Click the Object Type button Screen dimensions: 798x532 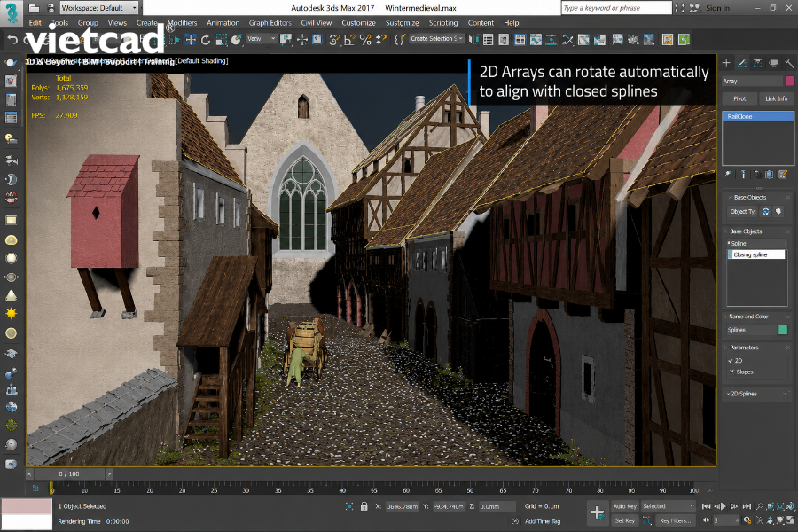click(742, 212)
